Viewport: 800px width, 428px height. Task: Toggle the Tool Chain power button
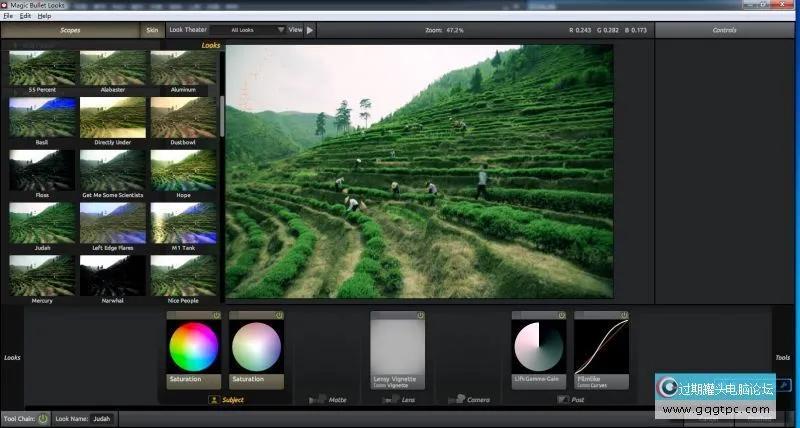click(43, 419)
